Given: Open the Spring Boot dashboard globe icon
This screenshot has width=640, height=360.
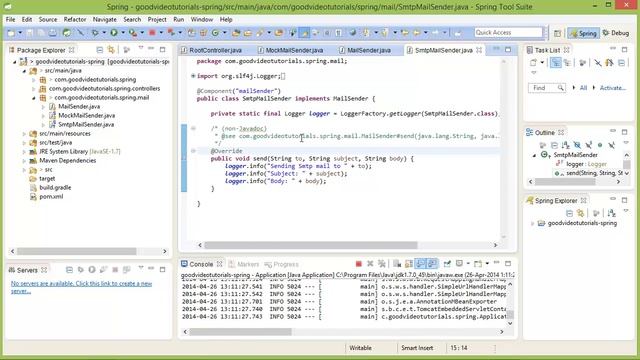Looking at the screenshot, I should [67, 33].
